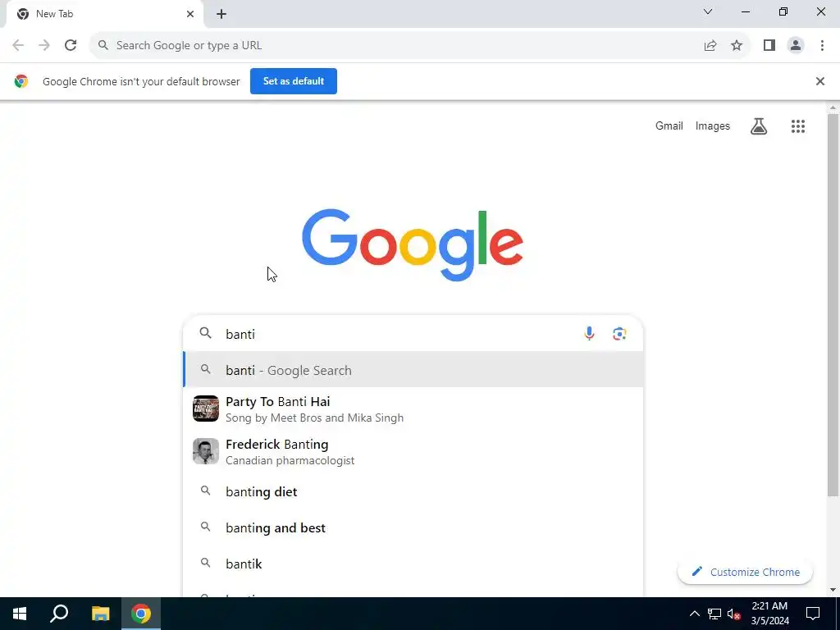Screen dimensions: 840x630
Task: Click Customize Chrome button
Action: (x=745, y=572)
